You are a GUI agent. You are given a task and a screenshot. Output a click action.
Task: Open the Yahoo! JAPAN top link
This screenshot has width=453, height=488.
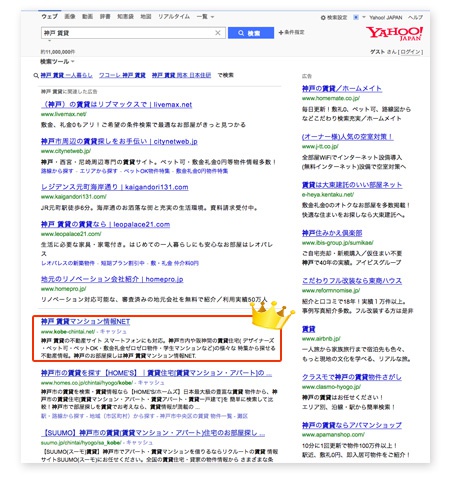386,17
